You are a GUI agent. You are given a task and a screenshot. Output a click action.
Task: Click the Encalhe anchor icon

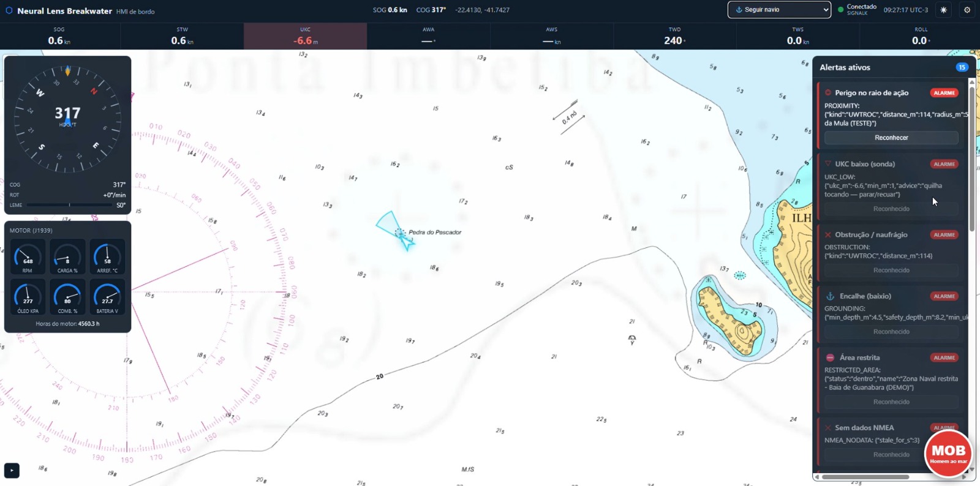(x=831, y=296)
